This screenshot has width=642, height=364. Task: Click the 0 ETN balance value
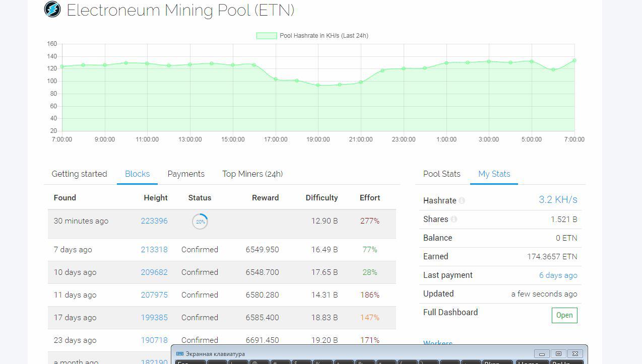point(566,238)
